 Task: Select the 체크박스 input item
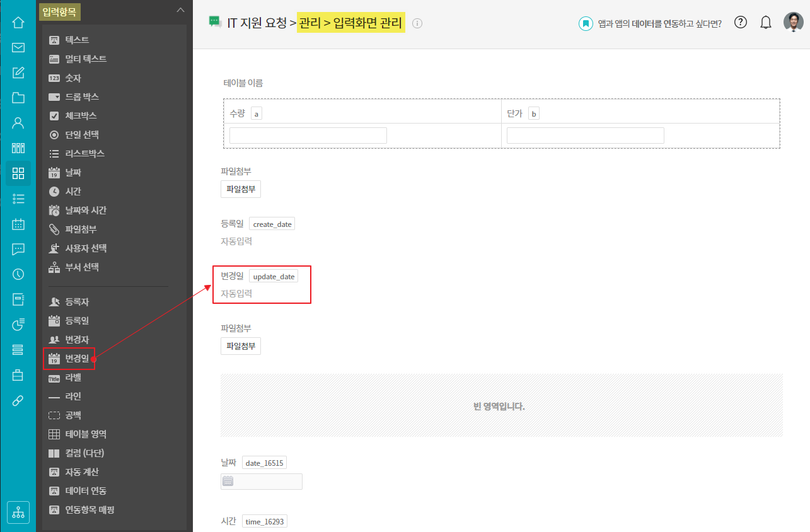coord(81,116)
